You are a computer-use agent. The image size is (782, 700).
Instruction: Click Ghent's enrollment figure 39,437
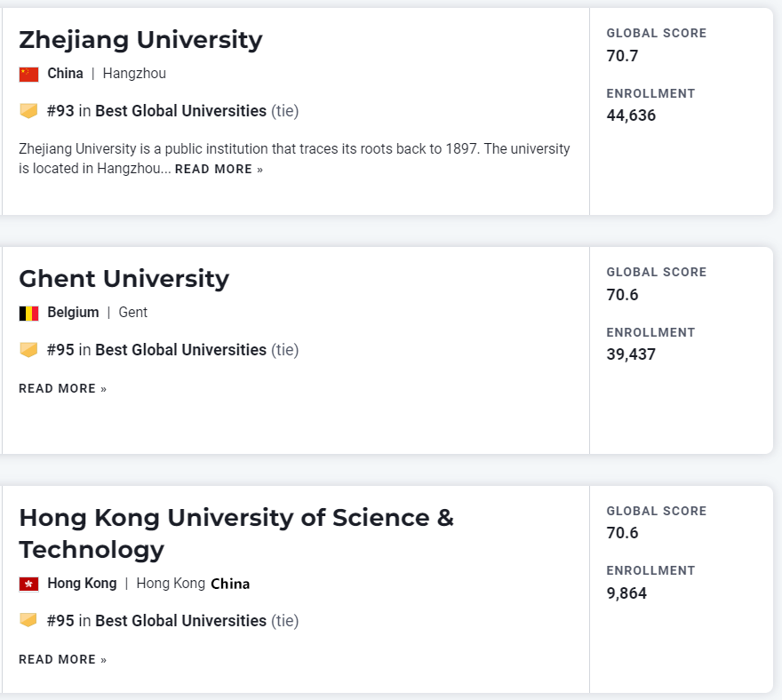tap(631, 354)
